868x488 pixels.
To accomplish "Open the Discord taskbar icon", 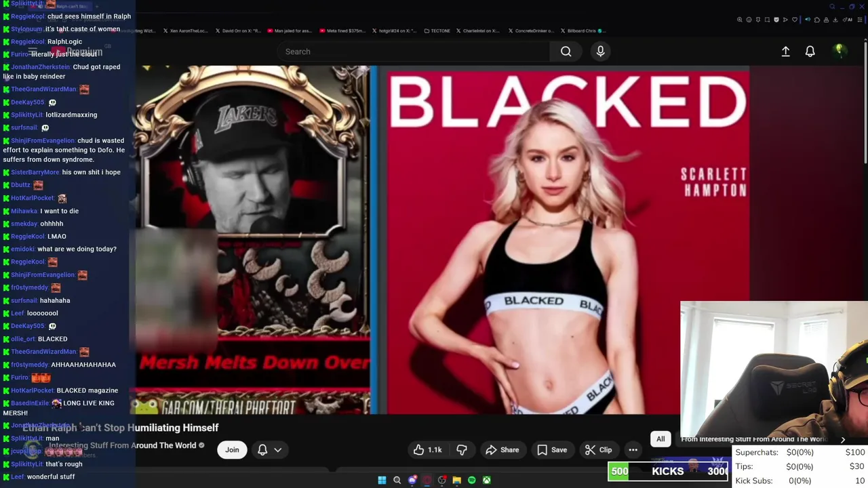I will [412, 480].
